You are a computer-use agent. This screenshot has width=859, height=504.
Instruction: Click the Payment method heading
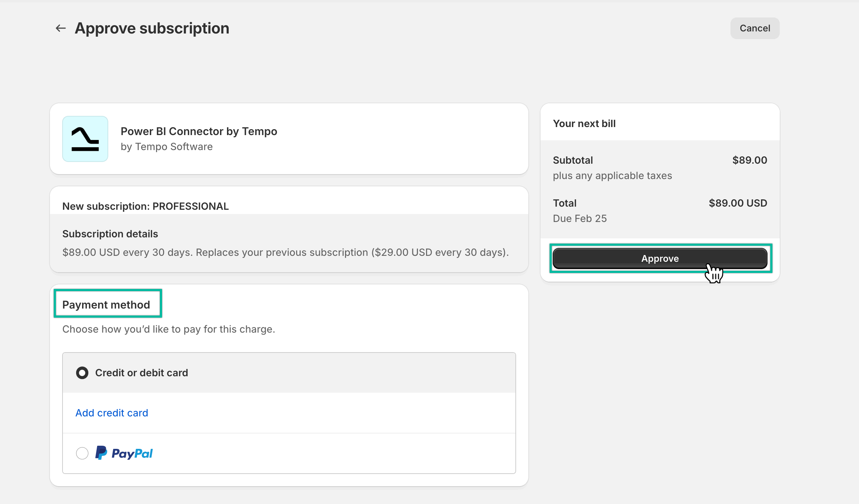(106, 304)
